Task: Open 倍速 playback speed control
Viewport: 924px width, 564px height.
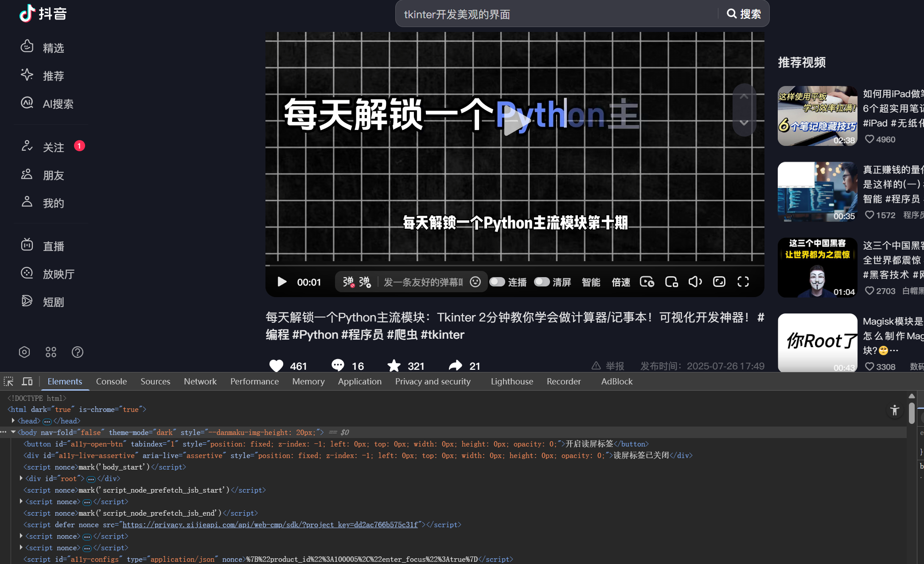Action: tap(620, 282)
